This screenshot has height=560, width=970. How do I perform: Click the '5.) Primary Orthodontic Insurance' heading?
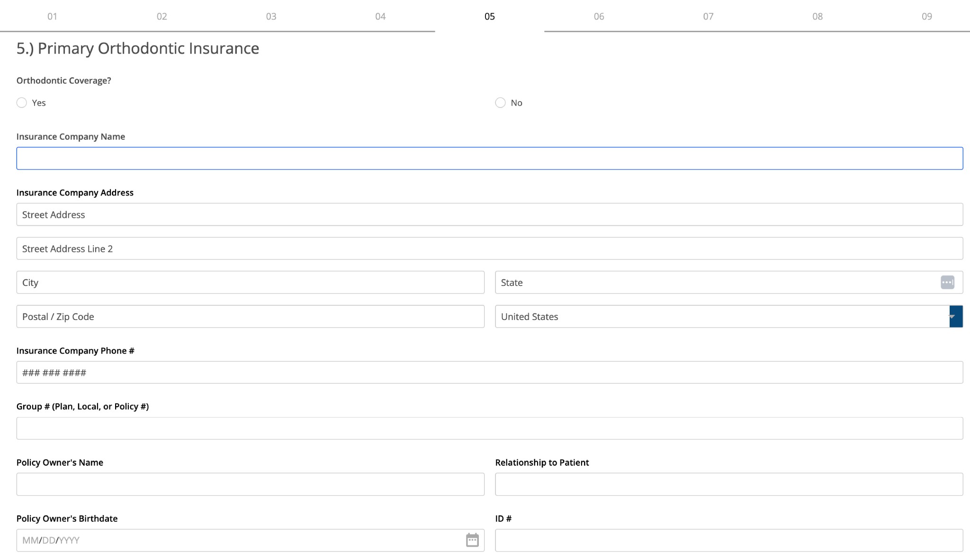(x=138, y=48)
